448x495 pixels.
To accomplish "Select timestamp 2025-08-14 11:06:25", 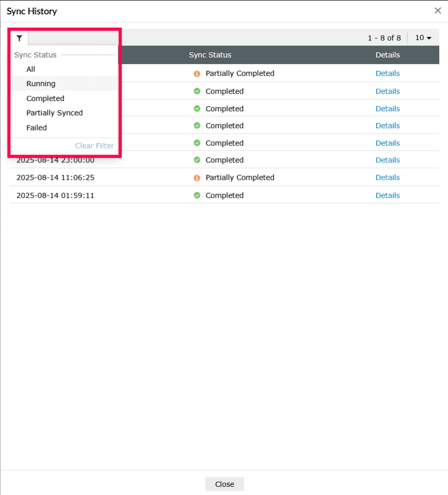I will [55, 177].
